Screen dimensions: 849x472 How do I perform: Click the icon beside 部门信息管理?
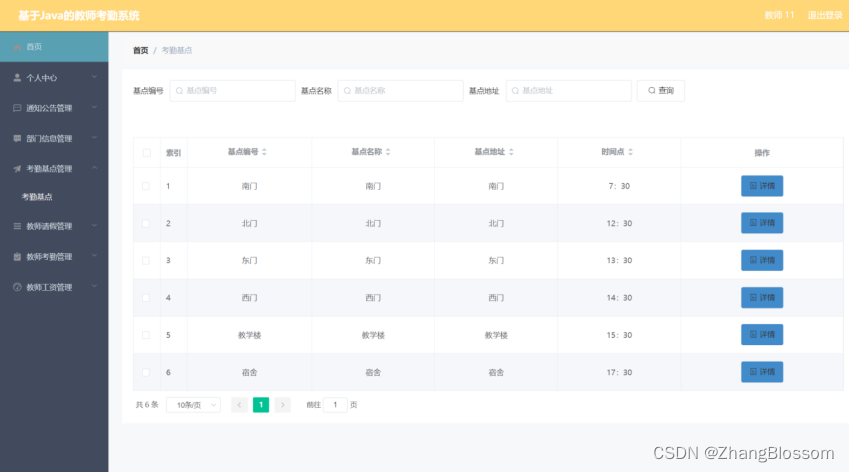(17, 138)
